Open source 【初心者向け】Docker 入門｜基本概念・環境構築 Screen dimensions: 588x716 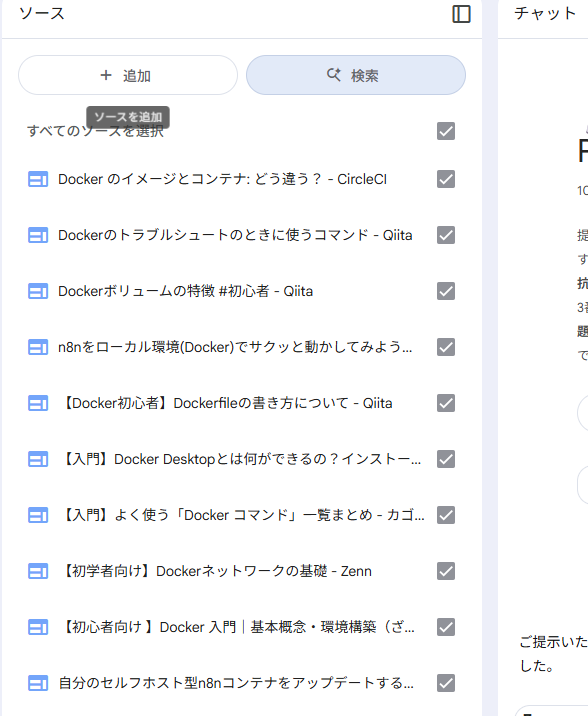tap(237, 627)
